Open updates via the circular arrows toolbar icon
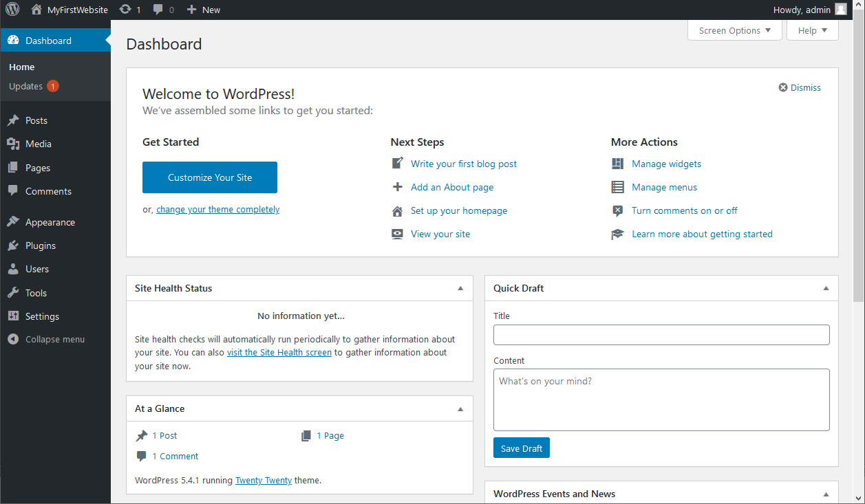The image size is (865, 504). coord(125,9)
